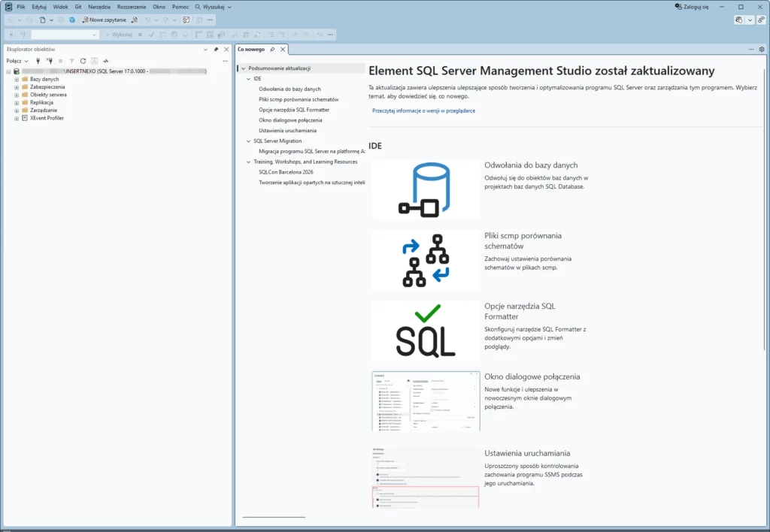Image resolution: width=770 pixels, height=532 pixels.
Task: Toggle auto-hide pin on Eksplorator obiektów
Action: [216, 49]
